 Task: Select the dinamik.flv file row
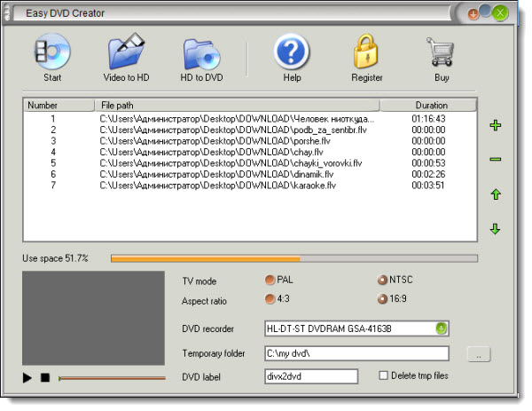[250, 174]
